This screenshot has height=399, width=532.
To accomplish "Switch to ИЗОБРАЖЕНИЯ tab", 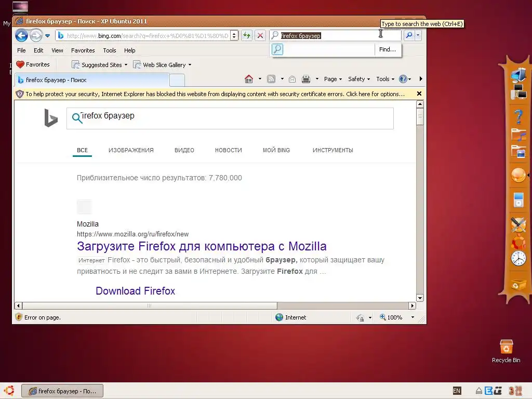I will tap(131, 150).
